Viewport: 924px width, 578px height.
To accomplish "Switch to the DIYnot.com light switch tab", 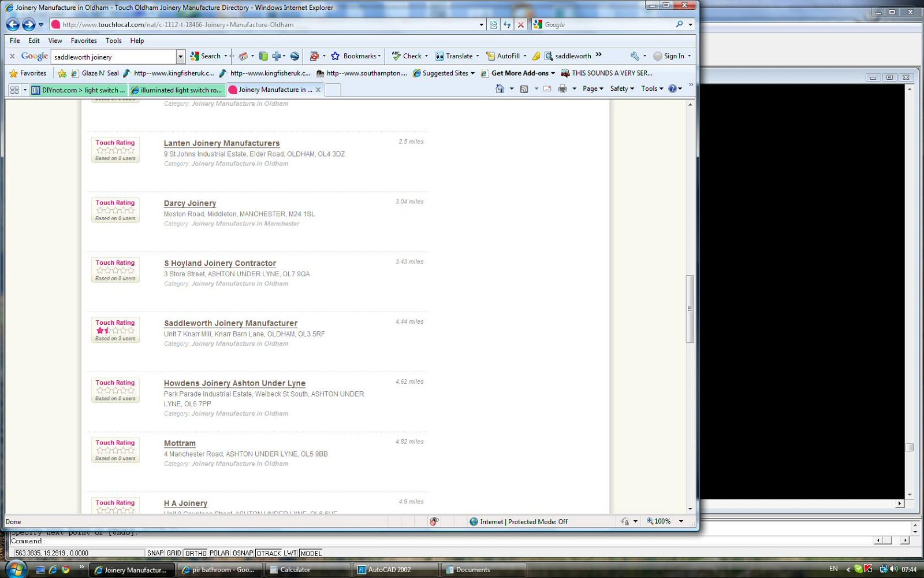I will coord(79,90).
